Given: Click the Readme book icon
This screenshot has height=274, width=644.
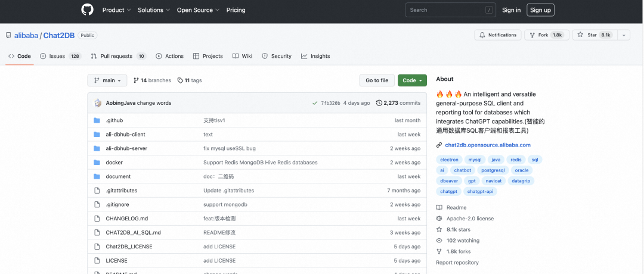Looking at the screenshot, I should pyautogui.click(x=439, y=207).
